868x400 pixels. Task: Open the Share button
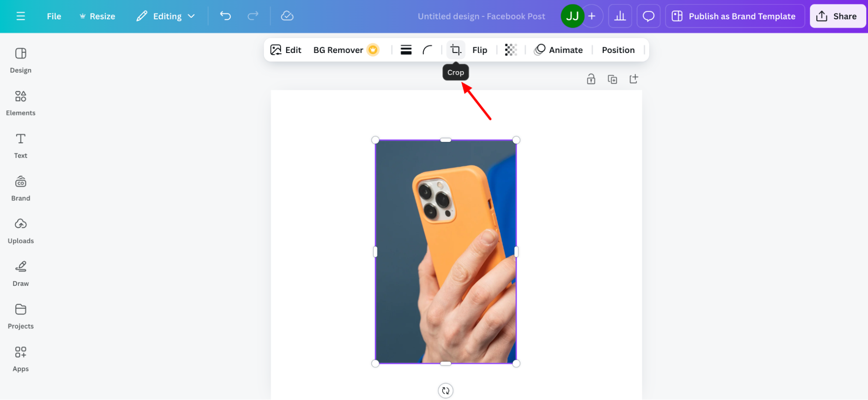pos(837,16)
